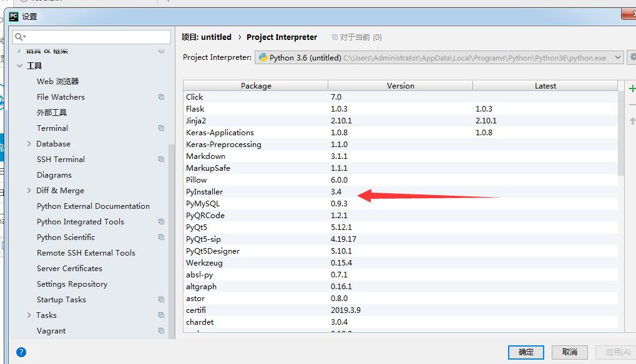Viewport: 636px width, 364px height.
Task: Select the altgraph package row
Action: (400, 286)
